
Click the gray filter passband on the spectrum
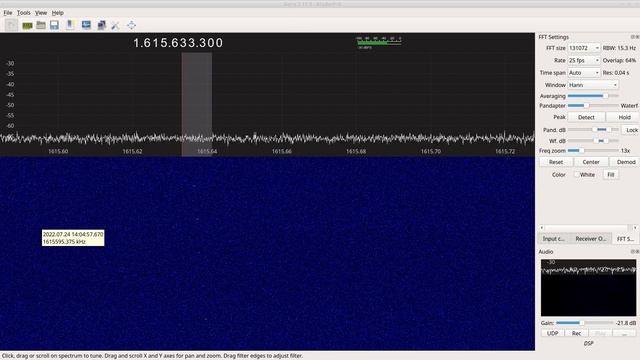(197, 104)
